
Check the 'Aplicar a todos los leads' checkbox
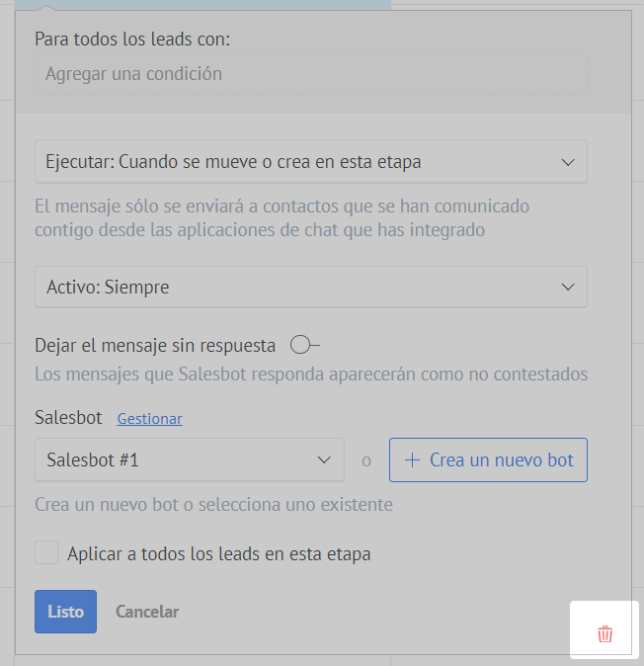point(46,553)
